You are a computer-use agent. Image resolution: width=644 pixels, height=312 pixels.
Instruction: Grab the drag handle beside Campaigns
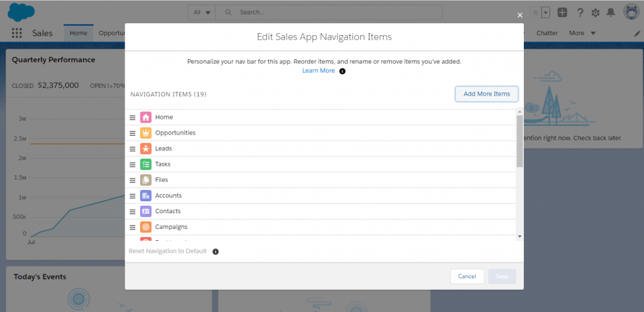point(132,227)
